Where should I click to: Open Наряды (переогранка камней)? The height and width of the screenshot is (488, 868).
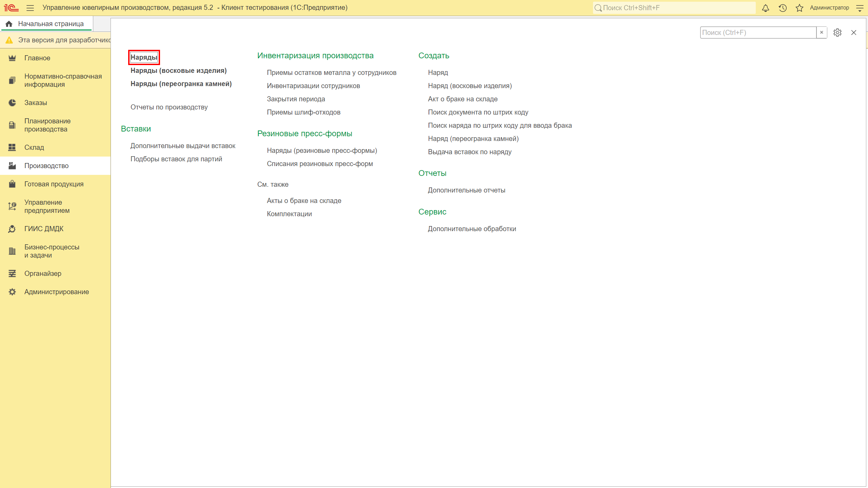tap(181, 84)
